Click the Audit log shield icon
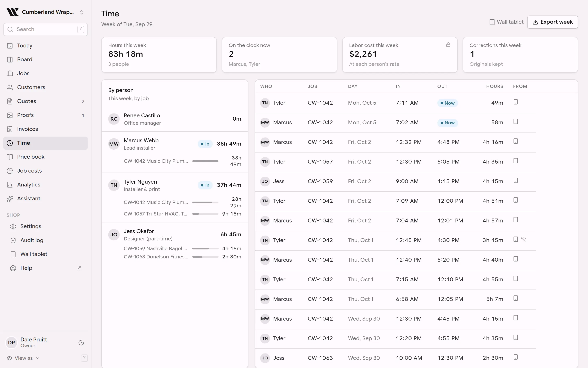 [13, 240]
